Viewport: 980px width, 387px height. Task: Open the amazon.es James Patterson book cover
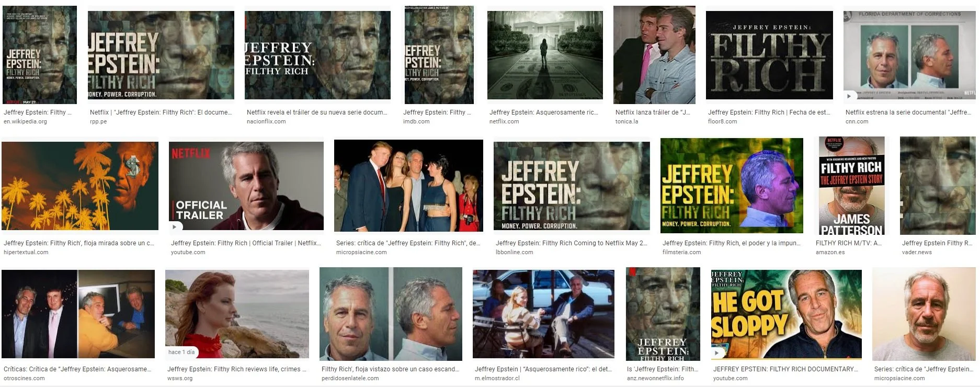(x=852, y=186)
